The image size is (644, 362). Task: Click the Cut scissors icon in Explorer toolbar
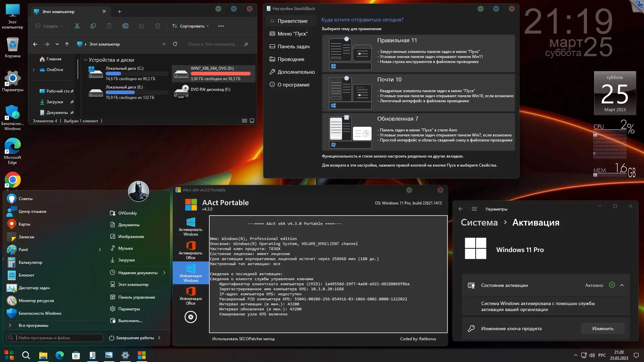tap(77, 26)
